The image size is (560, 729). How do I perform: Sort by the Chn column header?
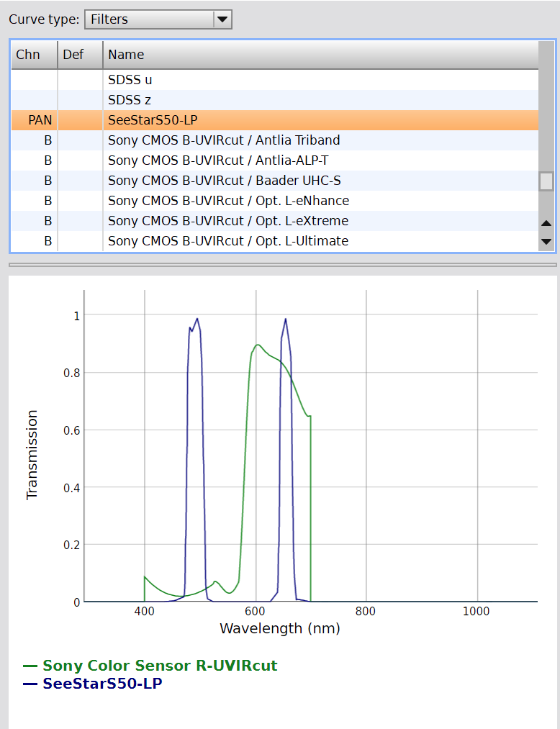[x=28, y=55]
